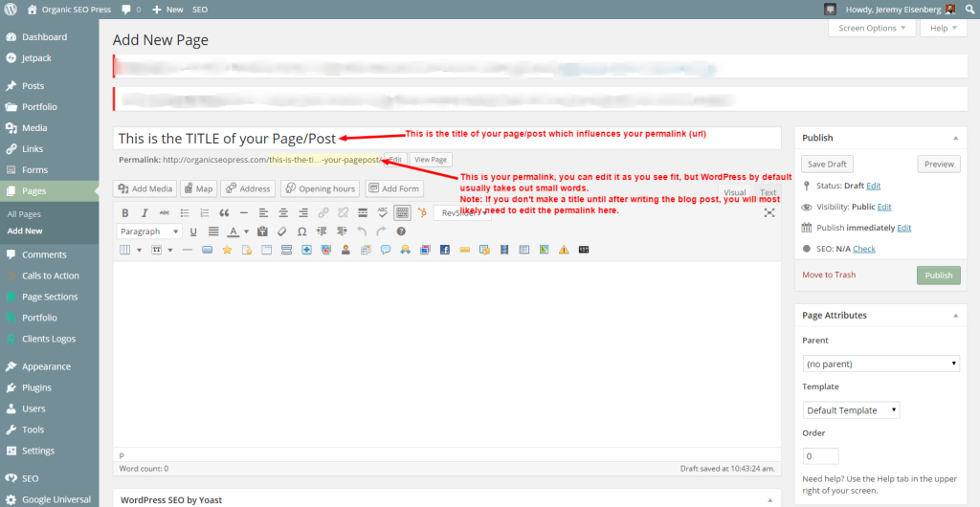980x507 pixels.
Task: Open editor keyboard shortcuts help icon
Action: coord(401,231)
